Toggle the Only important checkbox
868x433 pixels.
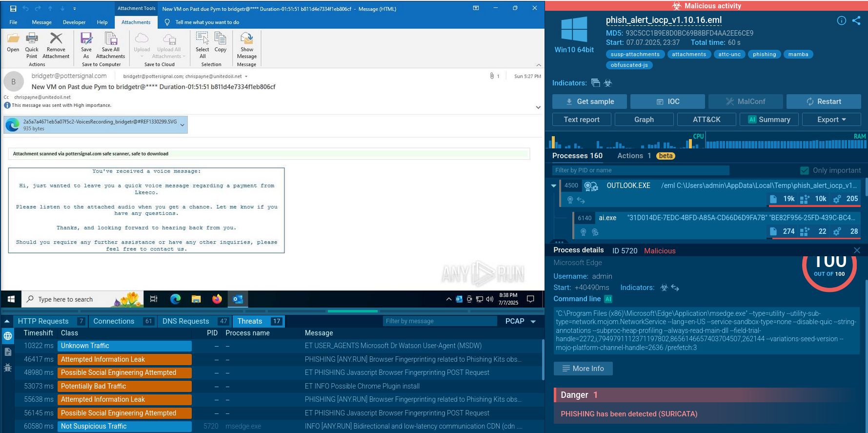coord(805,170)
